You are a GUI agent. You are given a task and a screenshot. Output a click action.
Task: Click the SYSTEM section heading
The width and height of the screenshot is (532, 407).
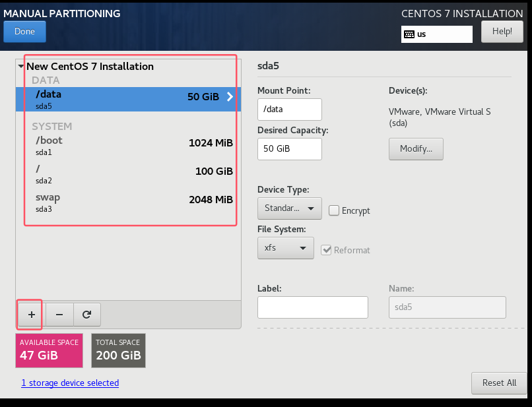coord(52,126)
